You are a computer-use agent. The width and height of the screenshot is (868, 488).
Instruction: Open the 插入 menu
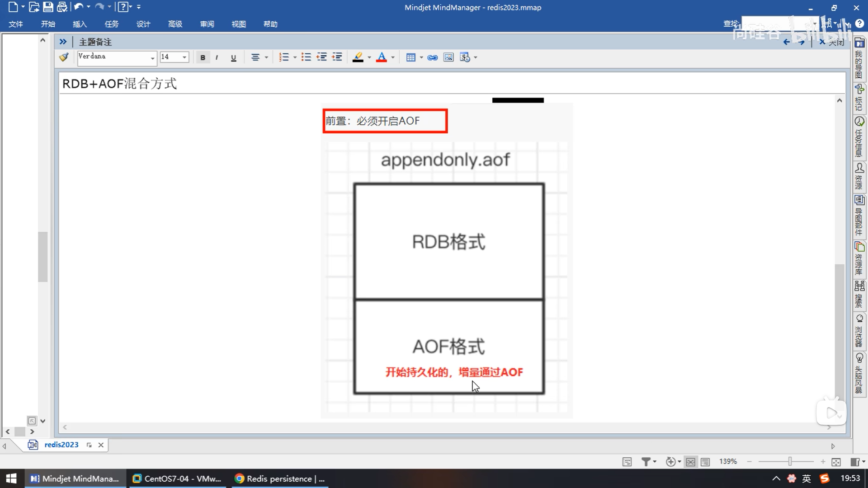click(x=80, y=24)
